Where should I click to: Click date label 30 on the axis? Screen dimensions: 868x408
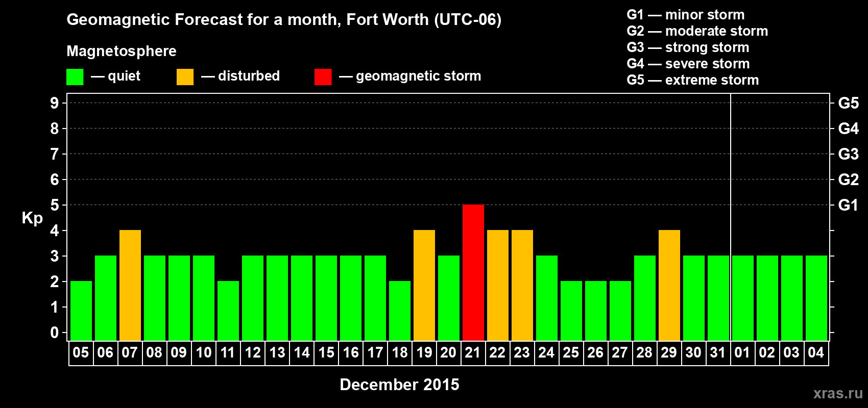coord(693,352)
